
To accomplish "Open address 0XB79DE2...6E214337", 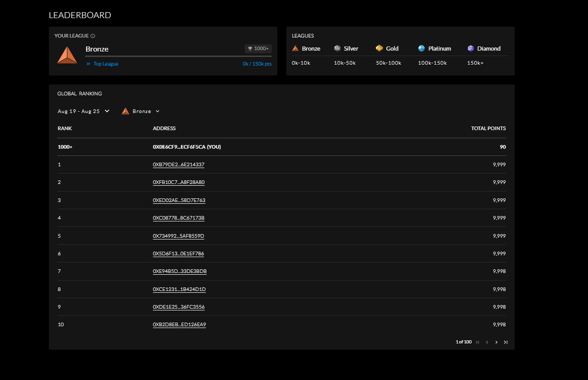I will 178,165.
